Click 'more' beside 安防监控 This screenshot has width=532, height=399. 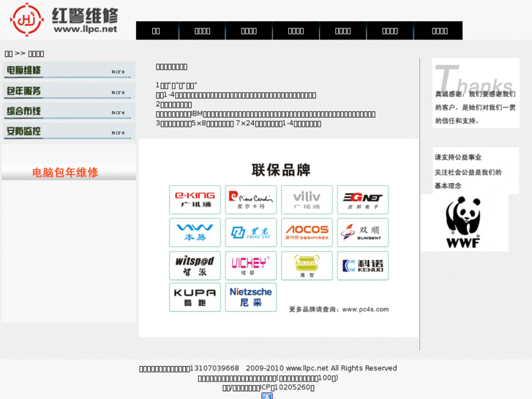[118, 133]
